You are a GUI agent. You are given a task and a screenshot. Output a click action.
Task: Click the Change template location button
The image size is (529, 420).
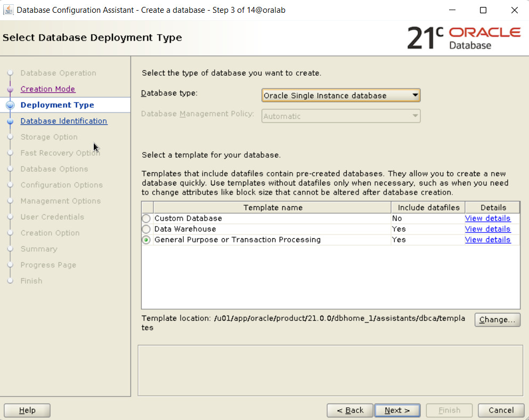[497, 319]
